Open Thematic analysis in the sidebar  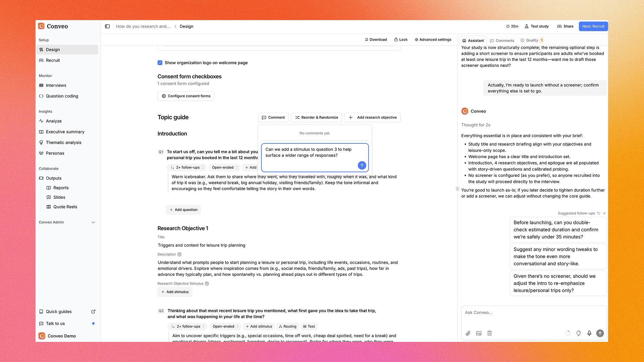[x=63, y=142]
